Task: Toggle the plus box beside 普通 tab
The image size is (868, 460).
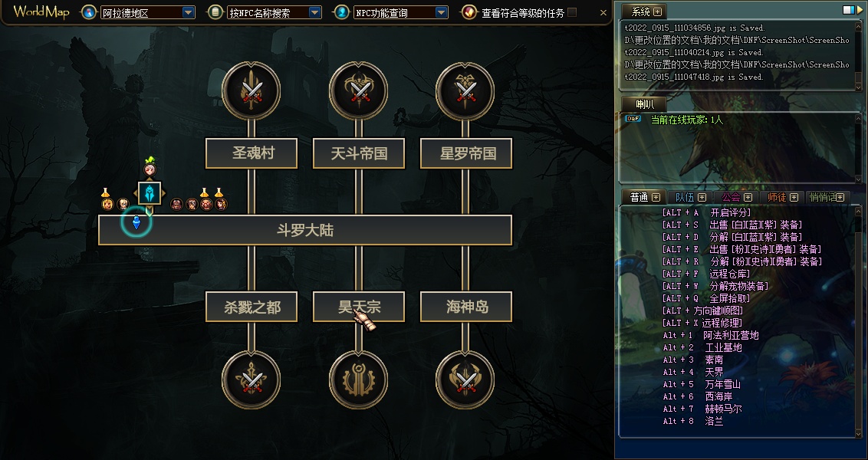Action: [656, 197]
